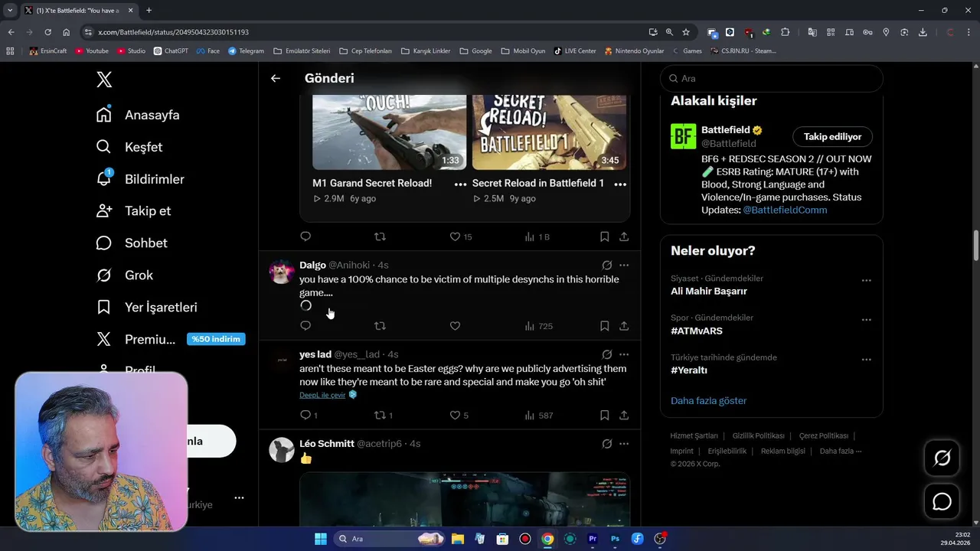Open Léo Schmitt's profile name

pyautogui.click(x=327, y=444)
